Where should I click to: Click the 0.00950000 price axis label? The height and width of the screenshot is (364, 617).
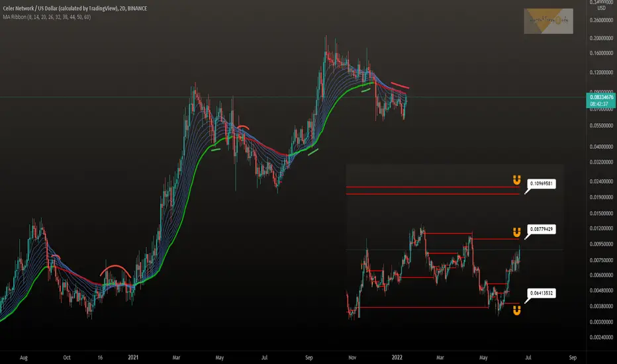pos(601,244)
